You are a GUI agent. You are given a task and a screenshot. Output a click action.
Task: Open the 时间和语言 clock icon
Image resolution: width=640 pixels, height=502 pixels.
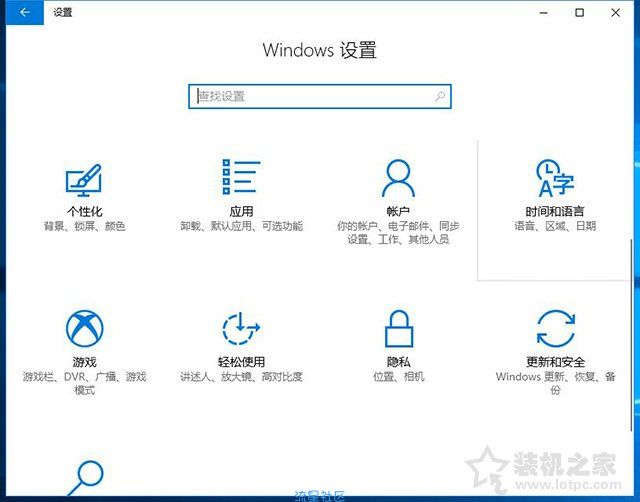pos(554,178)
